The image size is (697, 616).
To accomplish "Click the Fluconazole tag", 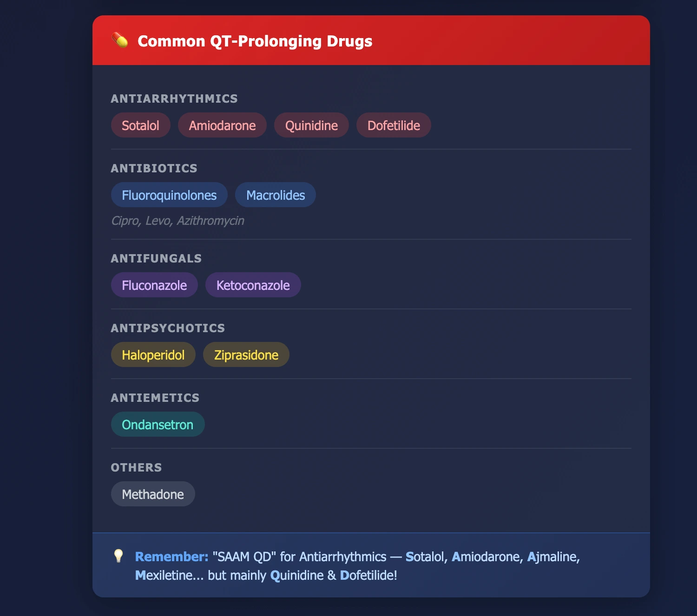I will (154, 285).
